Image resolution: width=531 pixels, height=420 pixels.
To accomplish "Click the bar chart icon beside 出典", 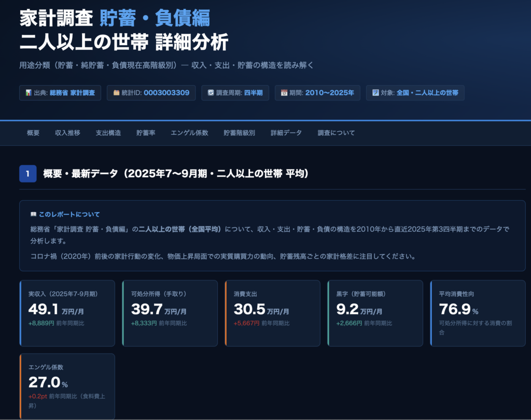I will [x=29, y=93].
